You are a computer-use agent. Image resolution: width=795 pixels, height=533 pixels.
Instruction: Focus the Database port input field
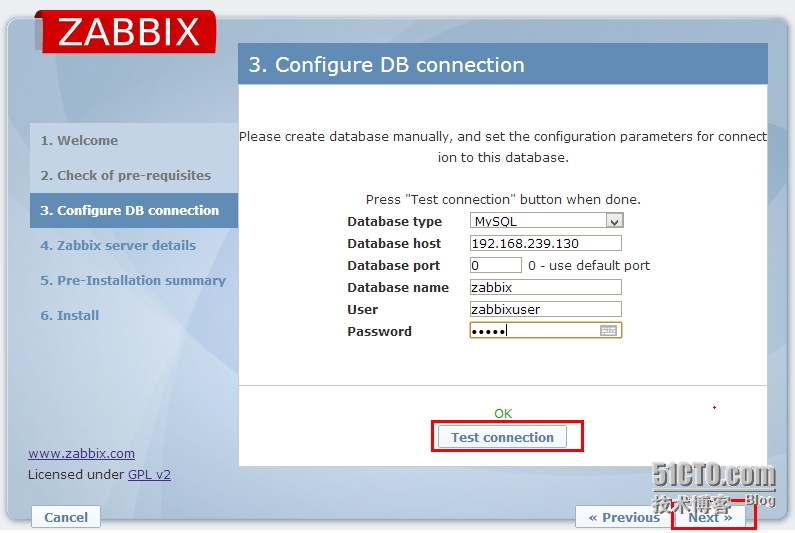495,265
